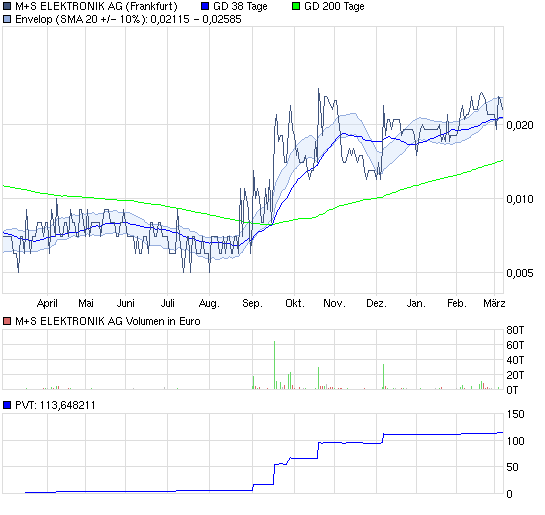545x515 pixels.
Task: Click the 150 label on the PVT axis
Action: pyautogui.click(x=515, y=414)
